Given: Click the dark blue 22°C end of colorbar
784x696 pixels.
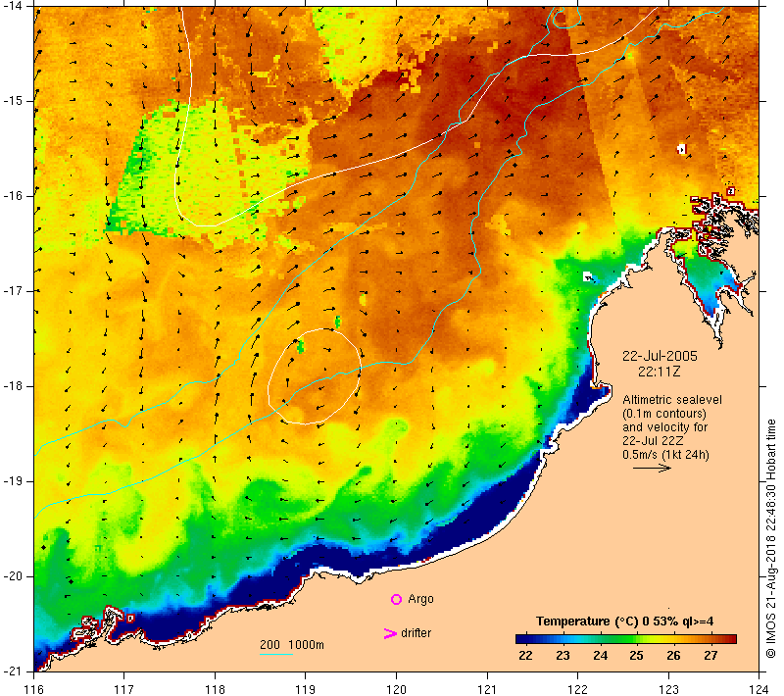Looking at the screenshot, I should click(x=522, y=638).
